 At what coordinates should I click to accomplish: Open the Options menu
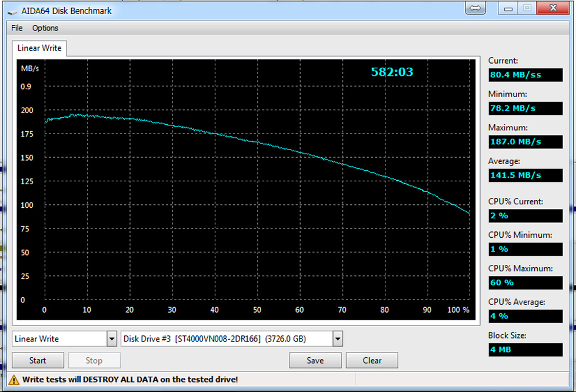[x=45, y=28]
